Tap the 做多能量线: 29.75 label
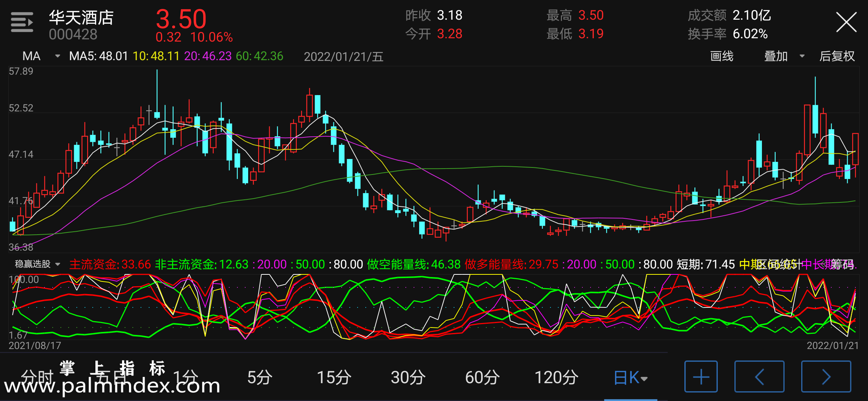 click(x=511, y=264)
